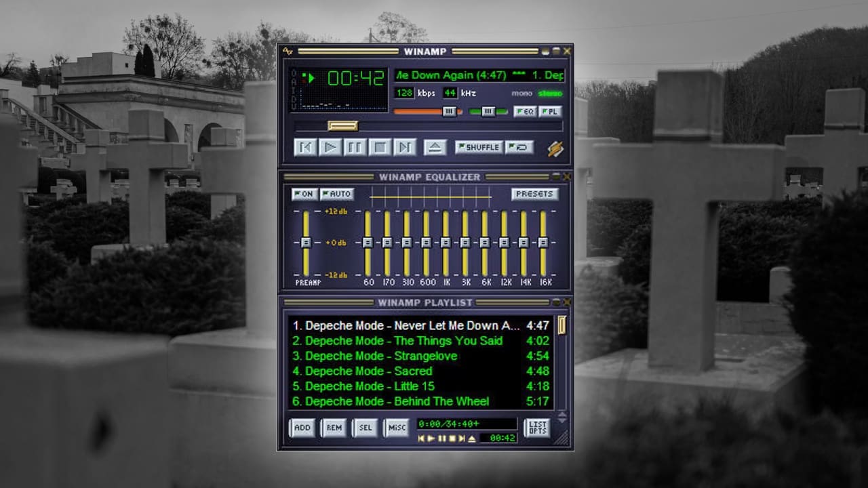Click the Previous track button

pos(304,147)
